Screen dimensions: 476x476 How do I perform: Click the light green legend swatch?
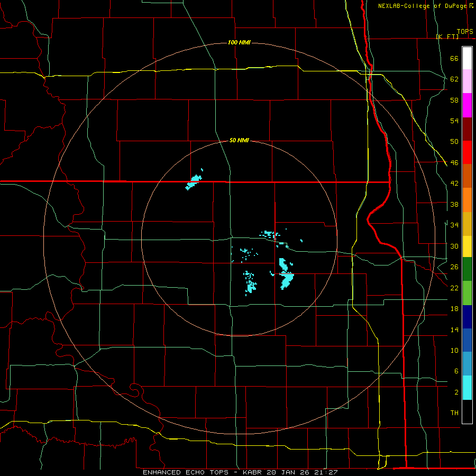pyautogui.click(x=467, y=292)
